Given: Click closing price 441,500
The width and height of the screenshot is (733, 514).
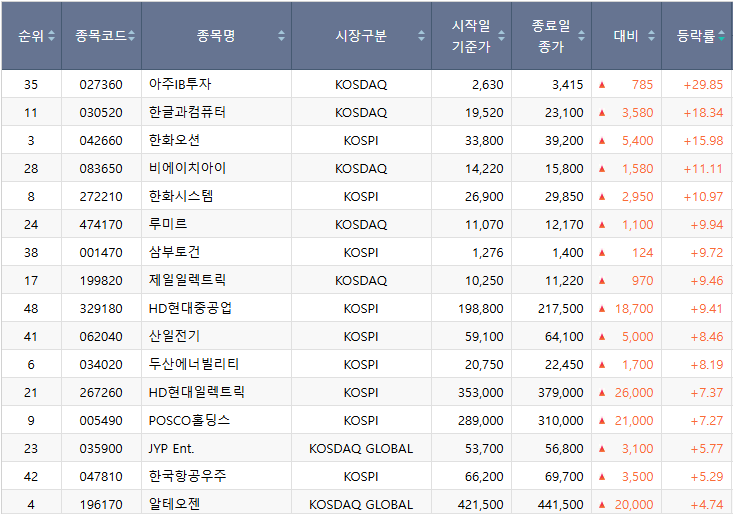Looking at the screenshot, I should pos(561,505).
